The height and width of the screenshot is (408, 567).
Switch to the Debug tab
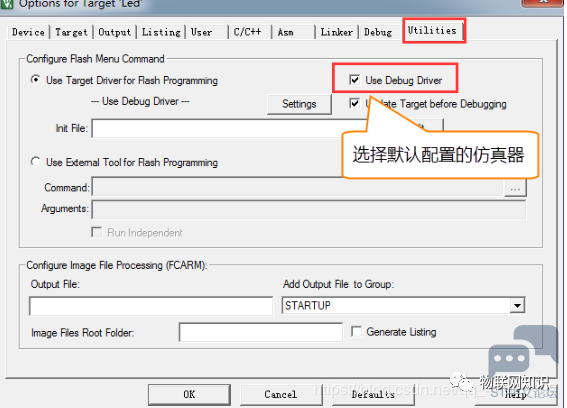(x=378, y=32)
